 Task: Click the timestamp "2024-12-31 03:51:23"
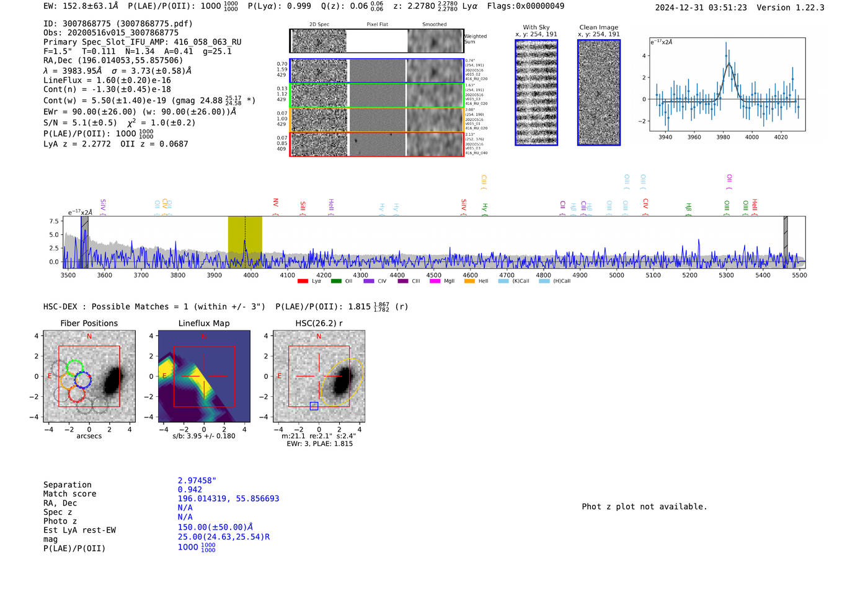coord(701,8)
